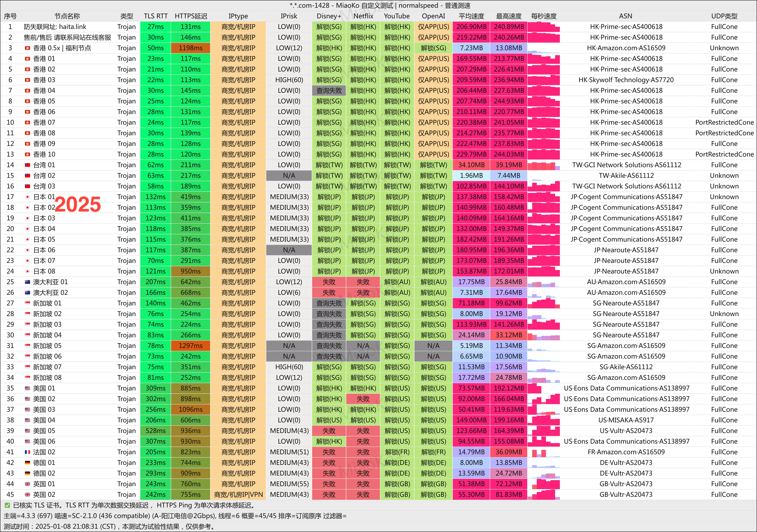Click the Australia flag beside 澳大利亚 01
757x532 pixels.
pos(27,282)
